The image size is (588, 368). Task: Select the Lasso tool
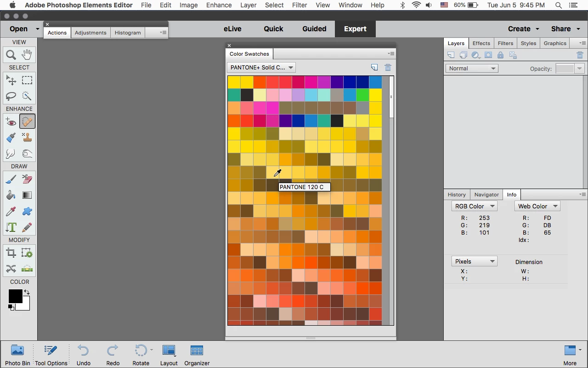pos(11,96)
